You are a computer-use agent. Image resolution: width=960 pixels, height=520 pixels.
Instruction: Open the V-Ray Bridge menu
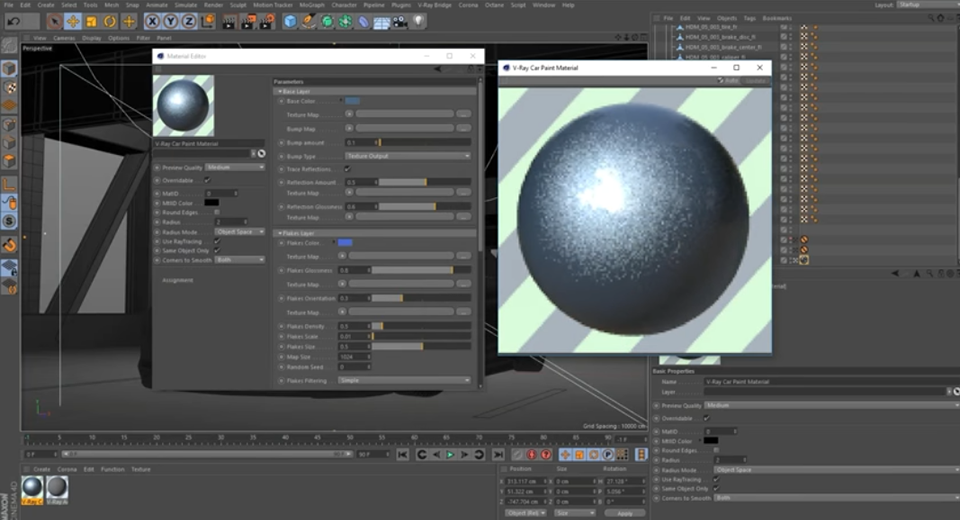tap(434, 5)
